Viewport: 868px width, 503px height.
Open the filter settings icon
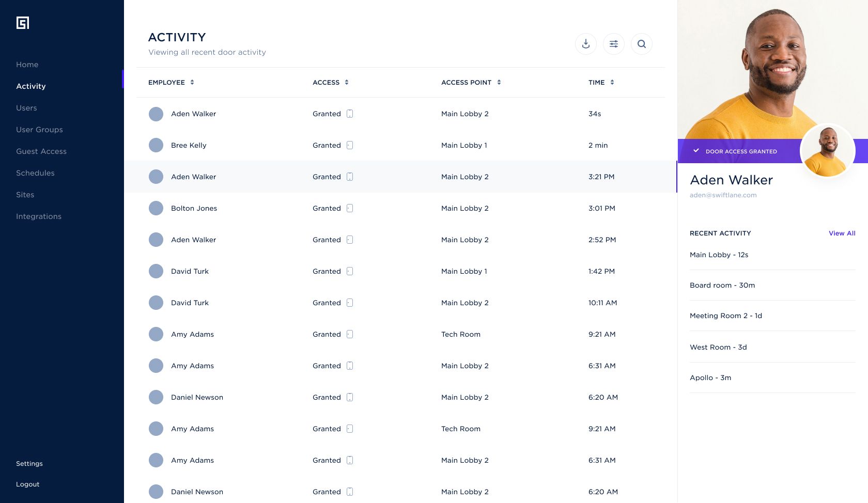click(613, 44)
